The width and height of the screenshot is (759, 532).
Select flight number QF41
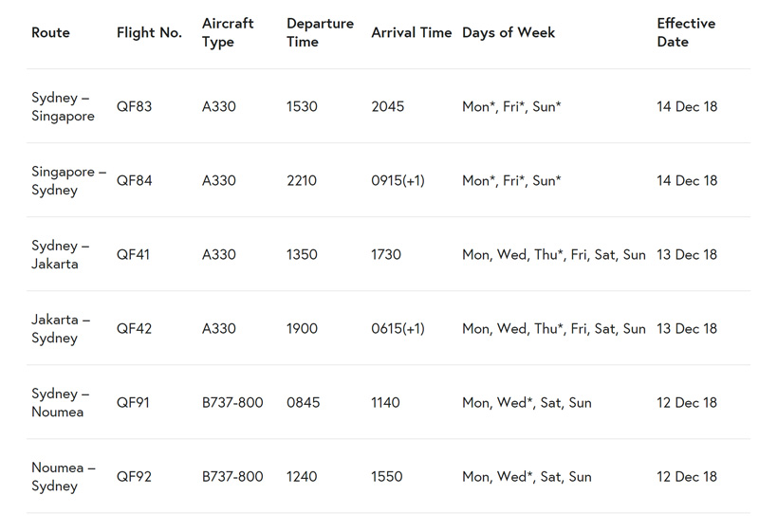(134, 254)
